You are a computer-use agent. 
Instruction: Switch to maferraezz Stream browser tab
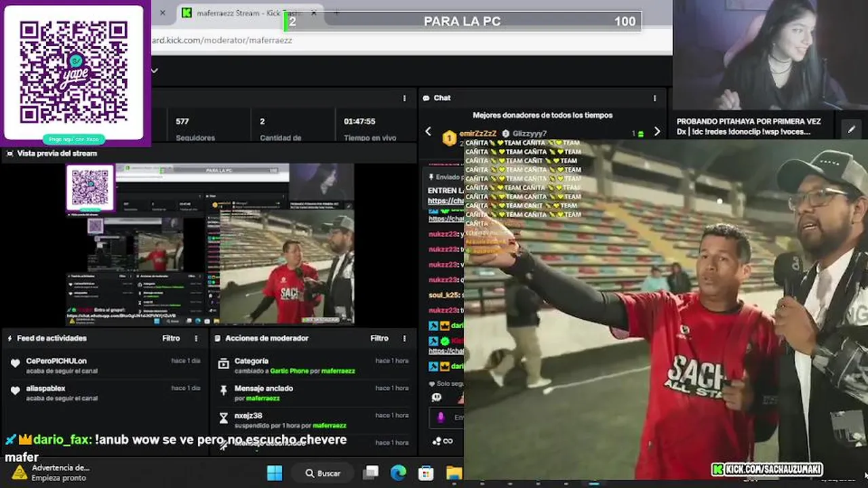point(248,13)
